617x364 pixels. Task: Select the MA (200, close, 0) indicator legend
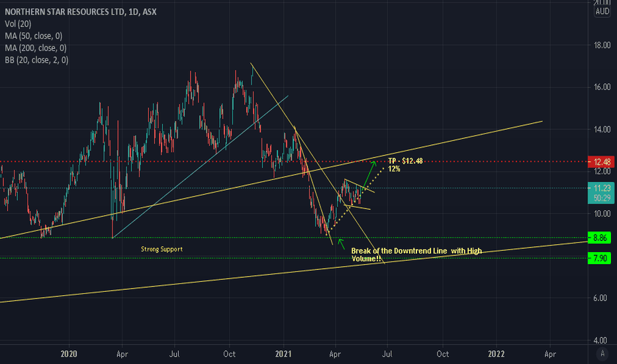(35, 48)
